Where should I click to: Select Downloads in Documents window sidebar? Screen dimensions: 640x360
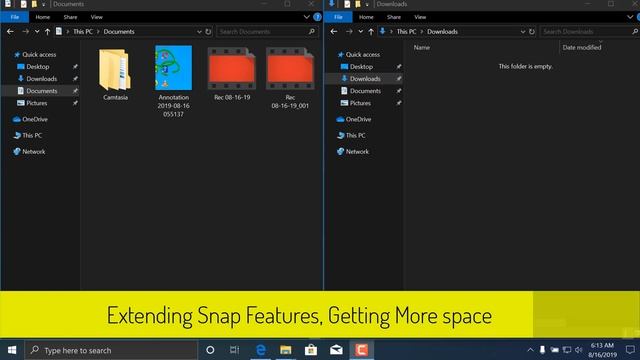pos(42,79)
